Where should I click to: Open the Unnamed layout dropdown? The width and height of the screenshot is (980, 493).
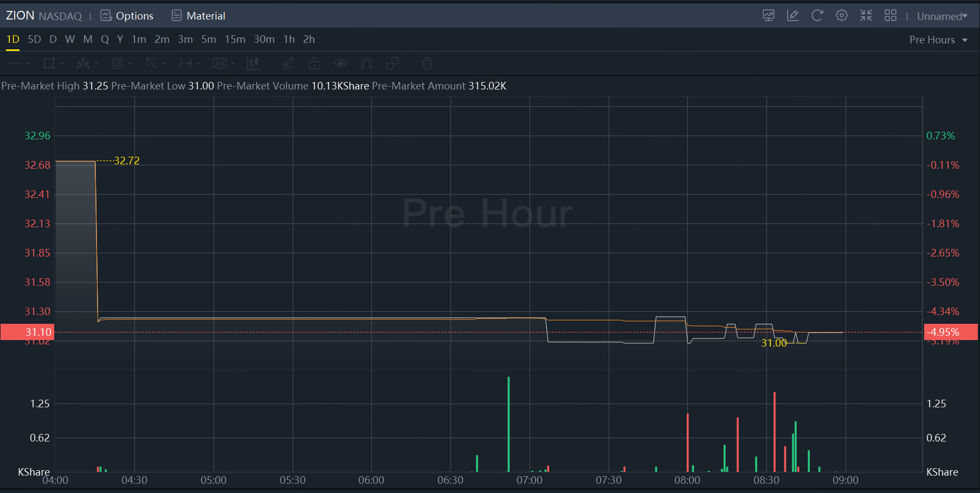[x=942, y=16]
